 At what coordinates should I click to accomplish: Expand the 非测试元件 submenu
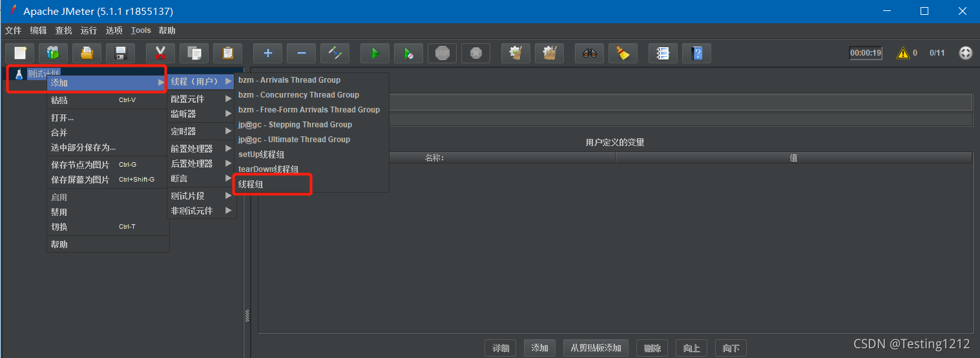(x=202, y=211)
